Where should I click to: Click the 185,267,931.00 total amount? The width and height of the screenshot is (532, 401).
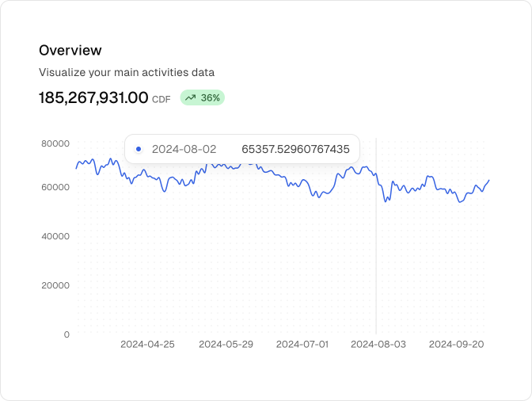[x=93, y=98]
